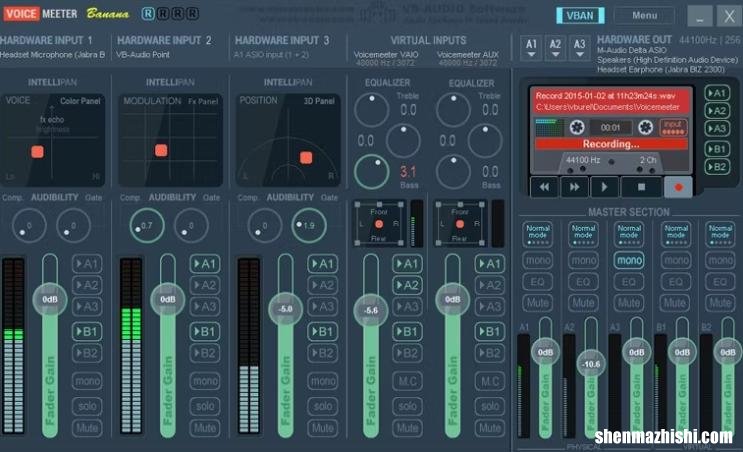Click Hardware Input 2 Comp knob
This screenshot has height=452, width=743.
click(x=147, y=226)
